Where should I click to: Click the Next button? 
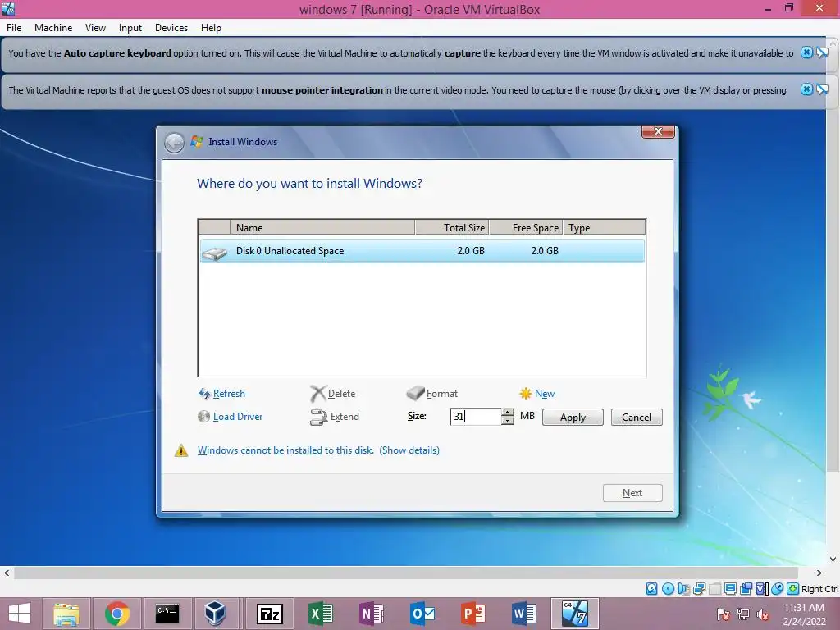(632, 493)
